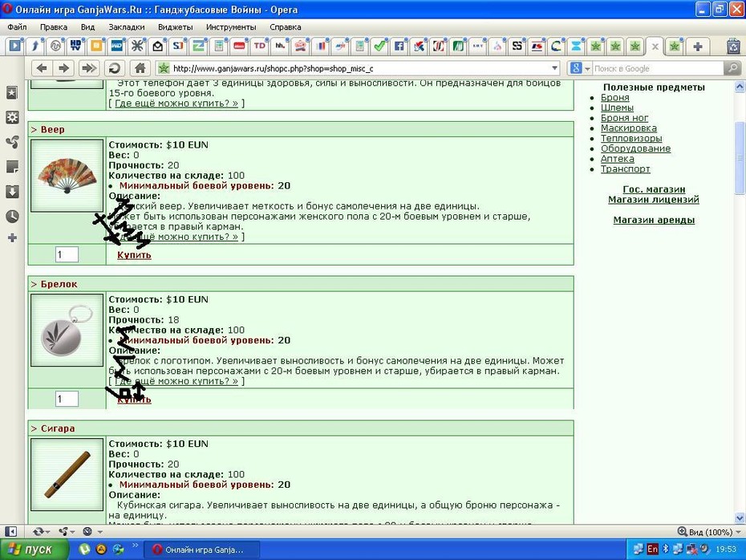This screenshot has width=746, height=560.
Task: Click the Магазин аренды link
Action: [654, 220]
